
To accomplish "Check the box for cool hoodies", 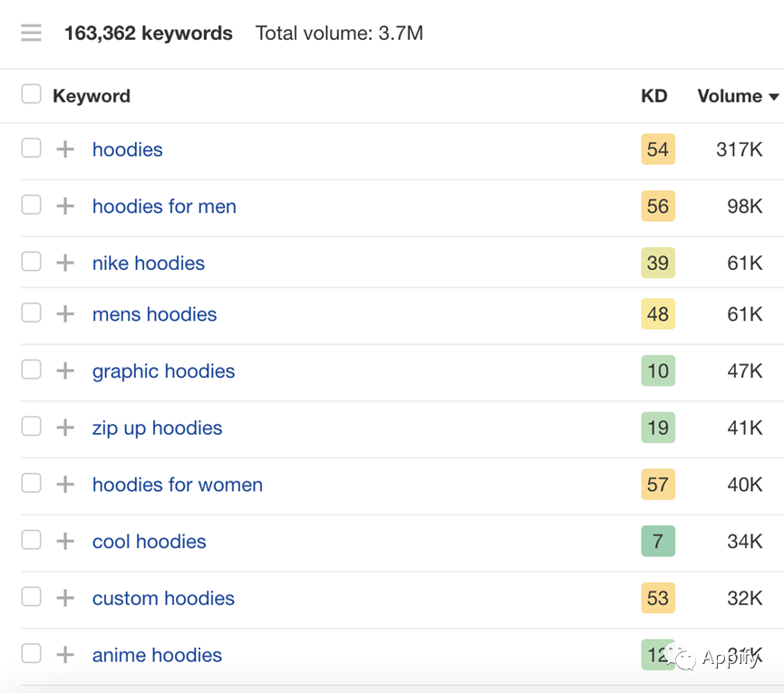I will click(31, 540).
